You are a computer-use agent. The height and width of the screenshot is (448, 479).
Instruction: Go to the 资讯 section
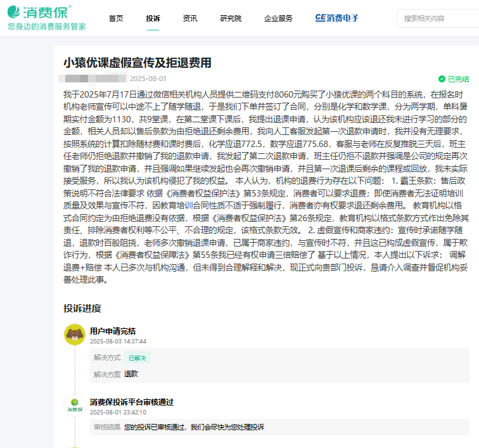point(190,18)
